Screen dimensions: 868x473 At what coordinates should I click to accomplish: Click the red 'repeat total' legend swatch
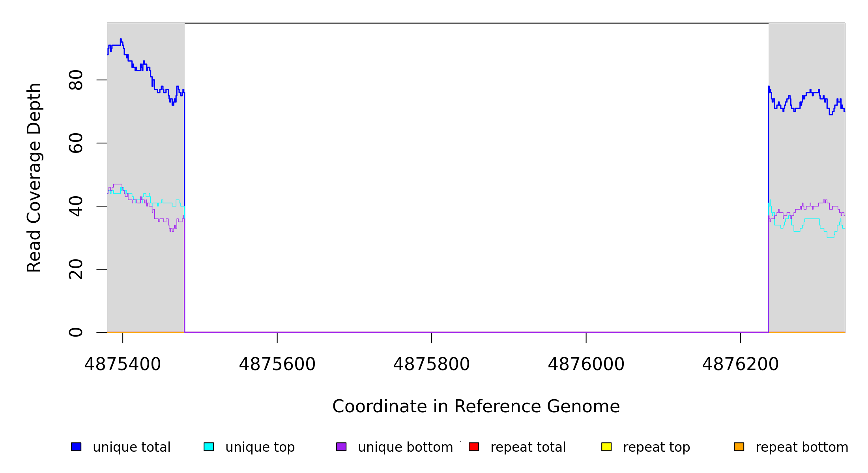474,447
